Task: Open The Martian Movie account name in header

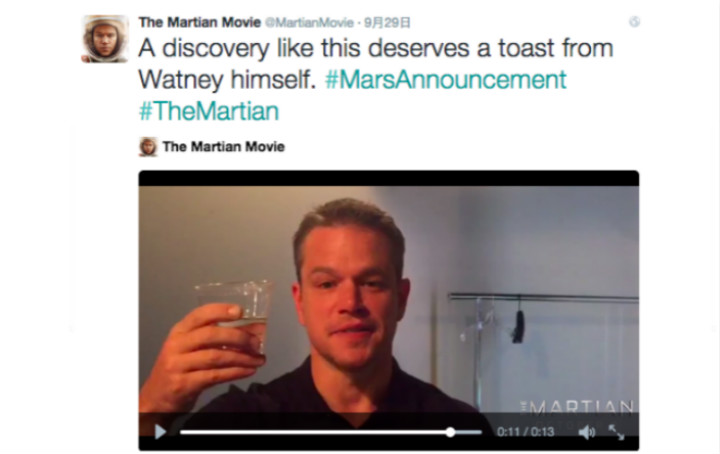Action: coord(200,22)
